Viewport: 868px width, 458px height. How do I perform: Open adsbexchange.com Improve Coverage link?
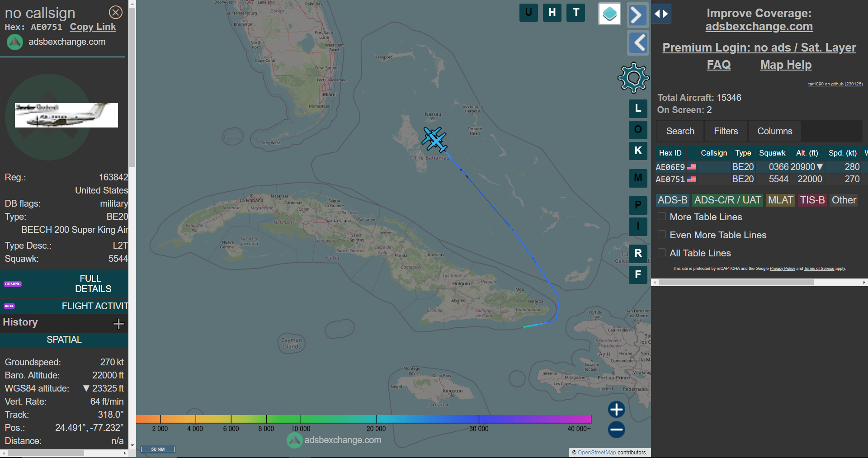[759, 27]
